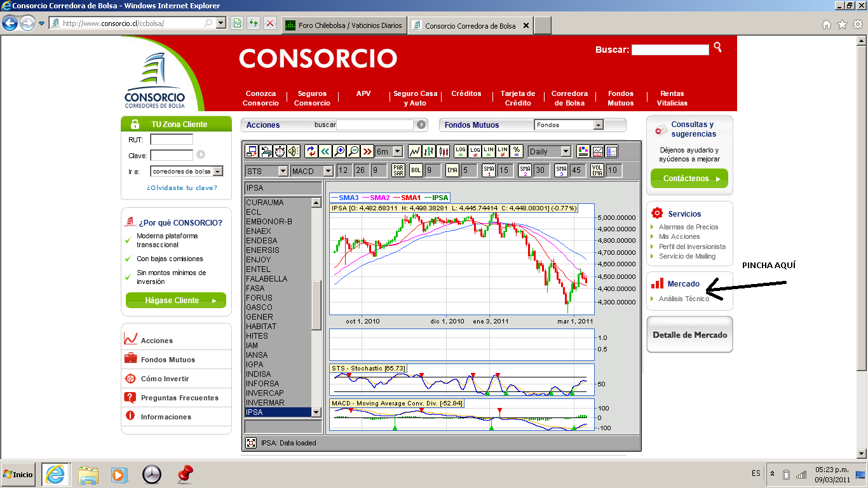Screen dimensions: 868x488
Task: Click the Hágase Cliente button
Action: [x=176, y=301]
